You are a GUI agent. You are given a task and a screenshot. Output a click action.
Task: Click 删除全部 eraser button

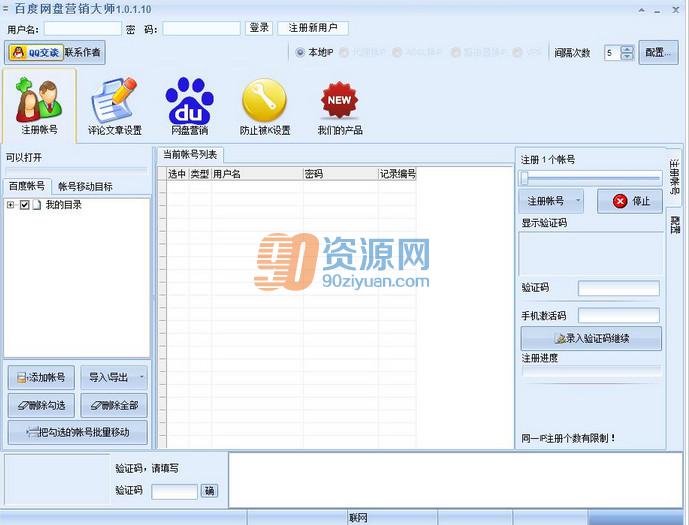pos(114,406)
